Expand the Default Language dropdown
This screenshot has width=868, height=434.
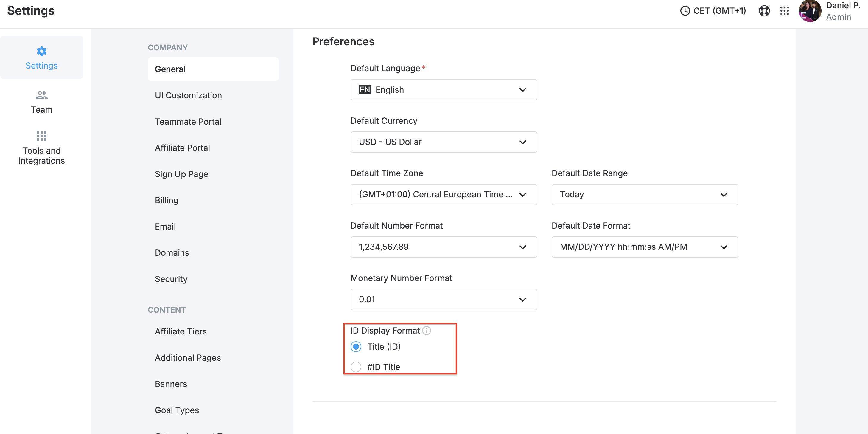point(444,90)
